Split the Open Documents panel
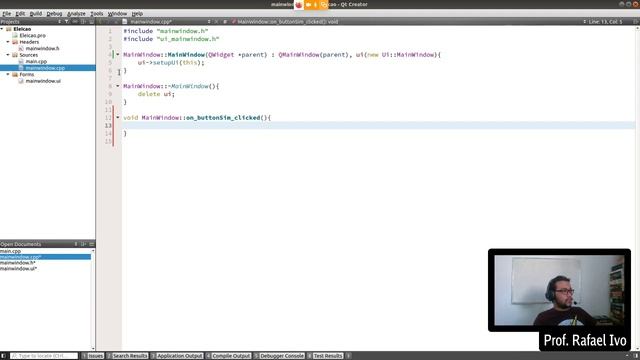The image size is (640, 360). coord(84,244)
